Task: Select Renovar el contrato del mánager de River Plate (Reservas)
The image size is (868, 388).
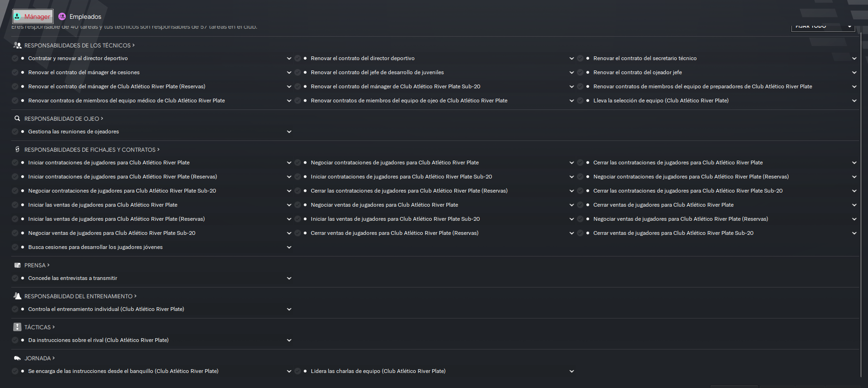Action: coord(117,86)
